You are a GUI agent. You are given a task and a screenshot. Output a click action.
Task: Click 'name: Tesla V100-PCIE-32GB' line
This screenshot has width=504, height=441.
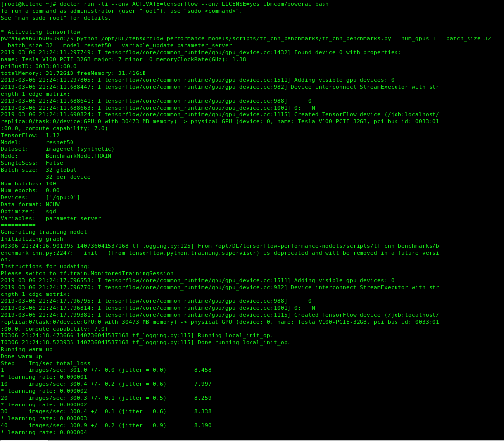pyautogui.click(x=123, y=60)
